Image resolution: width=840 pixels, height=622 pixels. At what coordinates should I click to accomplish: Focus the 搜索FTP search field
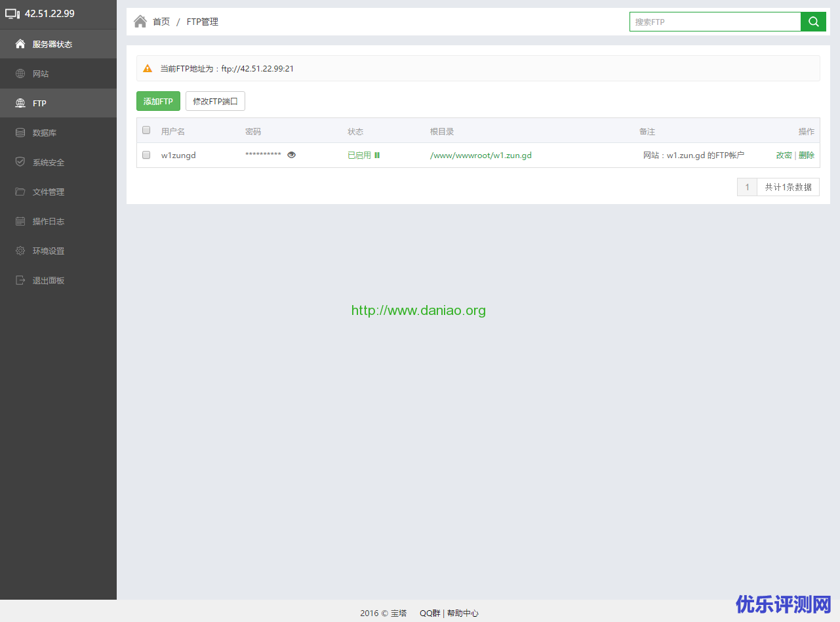[715, 22]
